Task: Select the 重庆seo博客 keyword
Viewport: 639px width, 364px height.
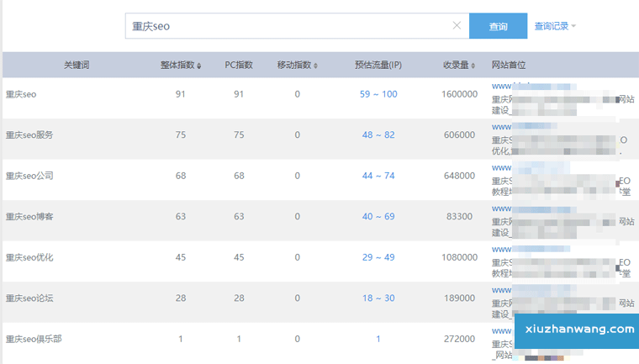Action: click(x=29, y=217)
